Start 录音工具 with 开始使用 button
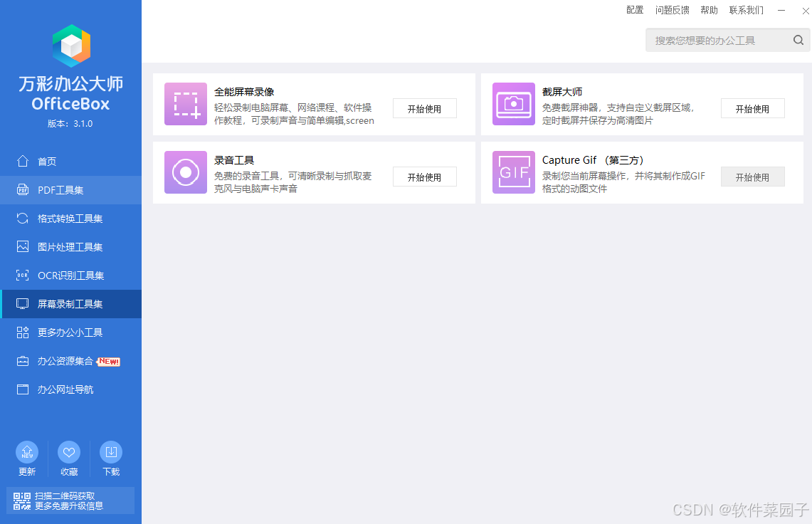The width and height of the screenshot is (812, 524). [x=424, y=177]
